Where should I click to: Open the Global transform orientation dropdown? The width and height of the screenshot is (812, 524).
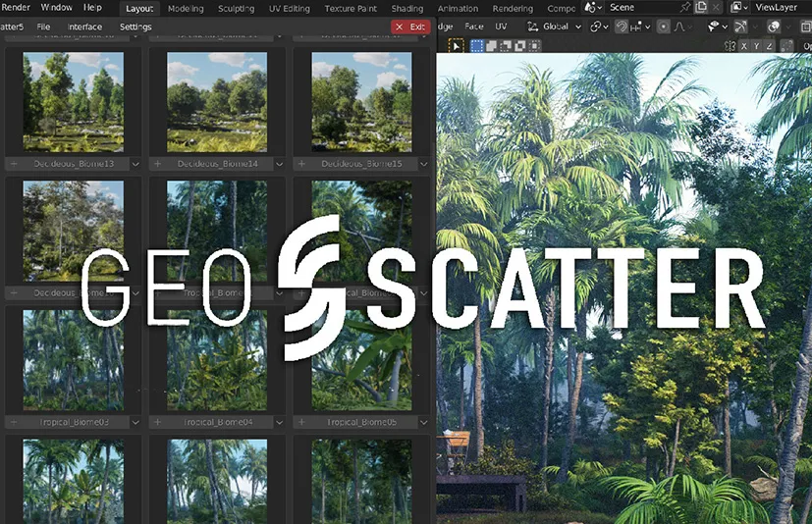[x=554, y=26]
